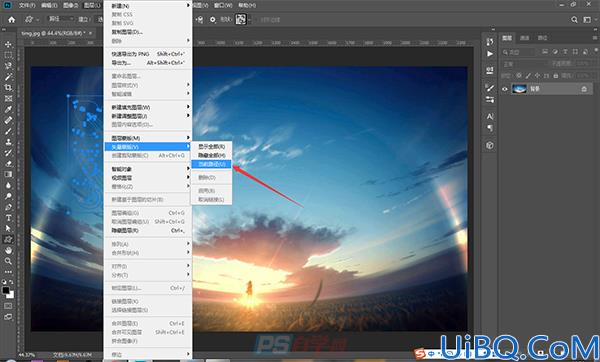600x362 pixels.
Task: Select the Magic Wand tool
Action: pyautogui.click(x=8, y=77)
